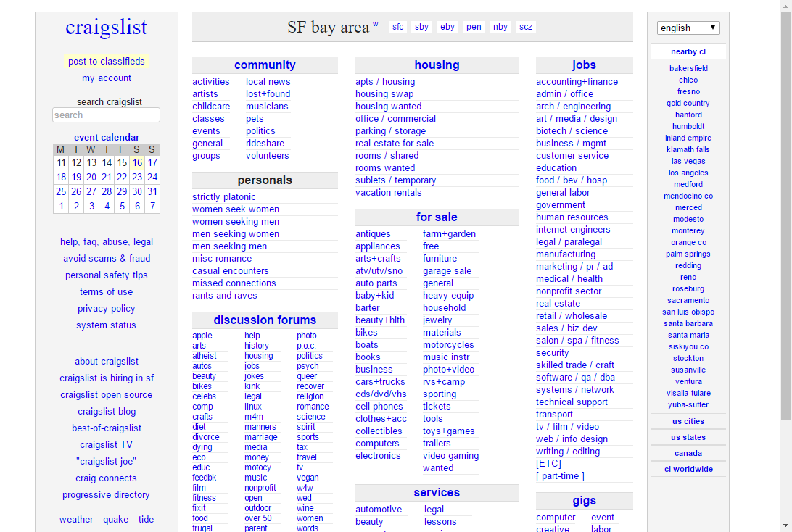Viewport: 792px width, 532px height.
Task: Select the eby area tab
Action: [x=447, y=27]
